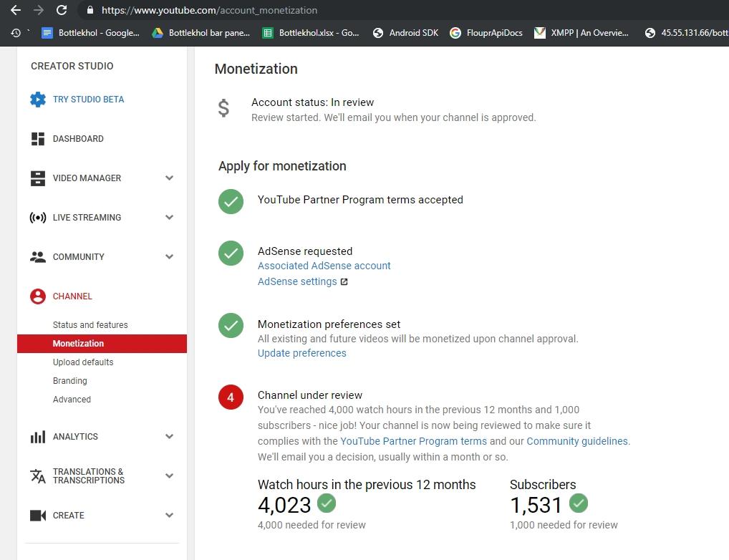Expand the Analytics chevron

pyautogui.click(x=169, y=436)
